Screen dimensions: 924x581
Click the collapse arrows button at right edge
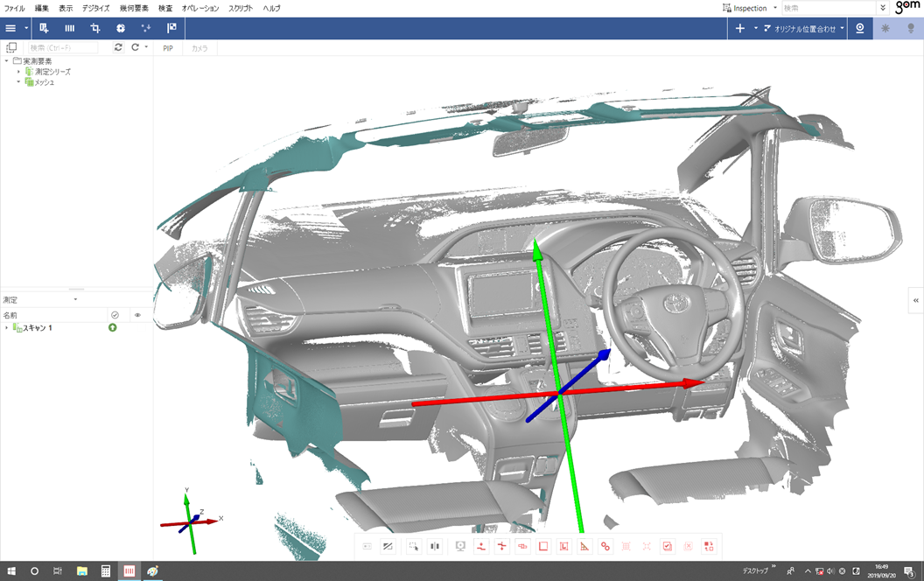coord(915,299)
